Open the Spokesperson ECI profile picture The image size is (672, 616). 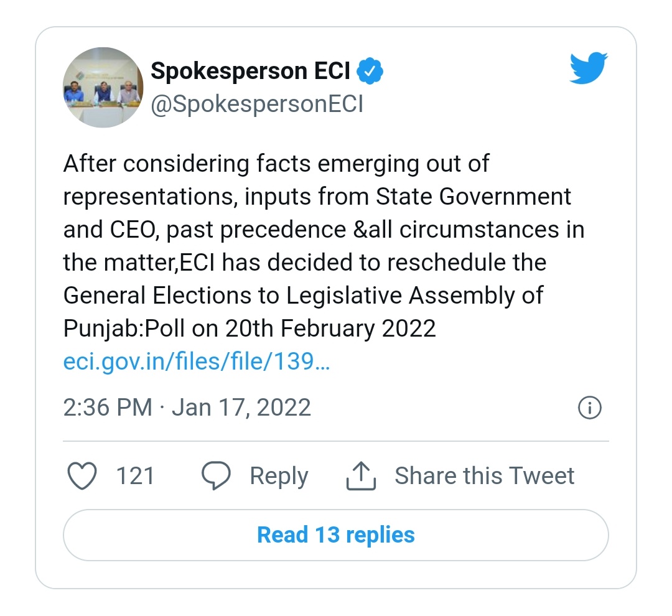[x=103, y=88]
